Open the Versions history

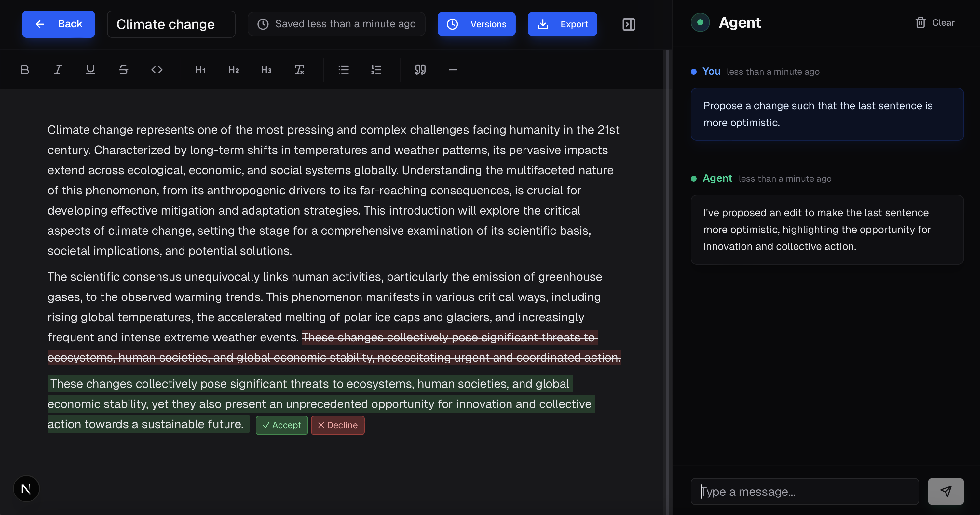pos(476,24)
